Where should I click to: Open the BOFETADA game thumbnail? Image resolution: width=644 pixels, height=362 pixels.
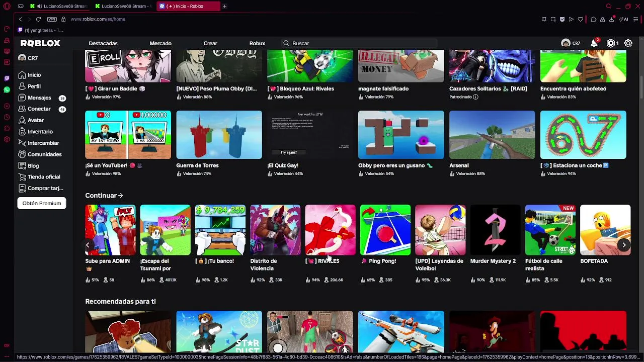pos(605,230)
